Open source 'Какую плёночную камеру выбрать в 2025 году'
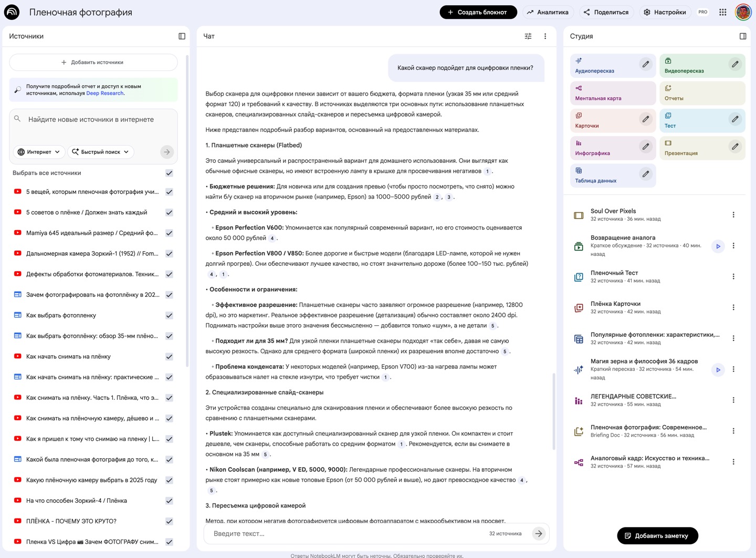This screenshot has height=558, width=756. pyautogui.click(x=92, y=480)
